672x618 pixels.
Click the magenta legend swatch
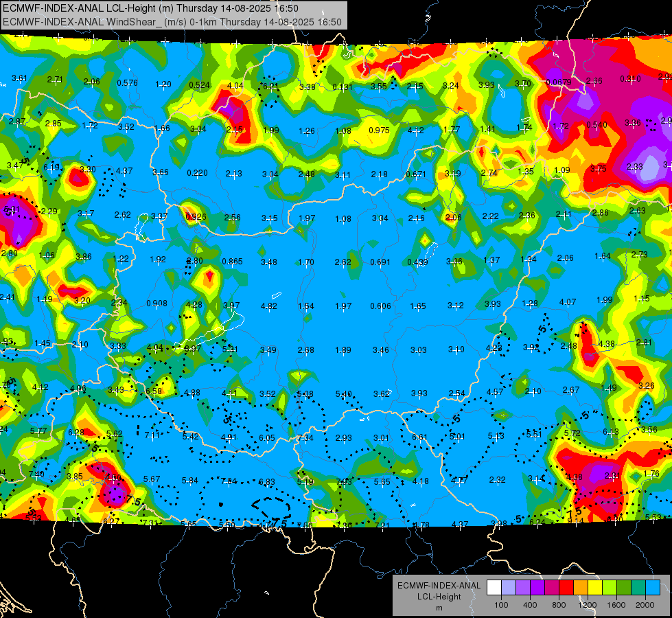point(552,588)
